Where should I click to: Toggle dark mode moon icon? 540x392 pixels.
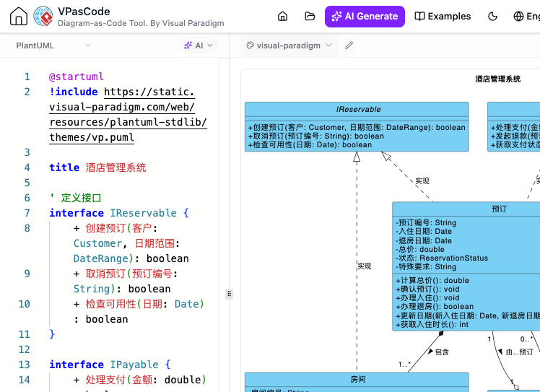click(492, 16)
